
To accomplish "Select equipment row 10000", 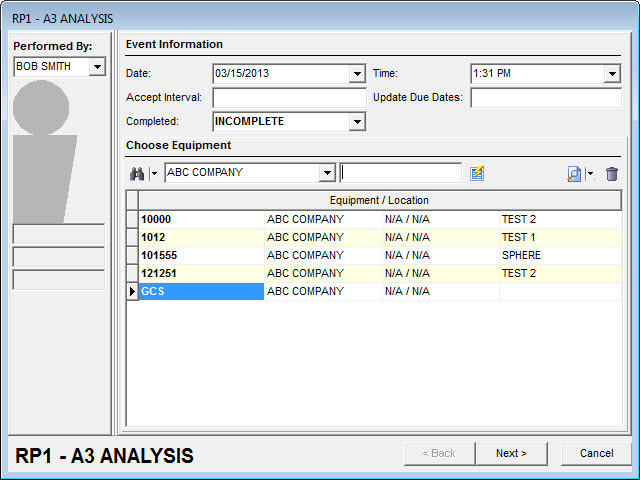I will (200, 219).
